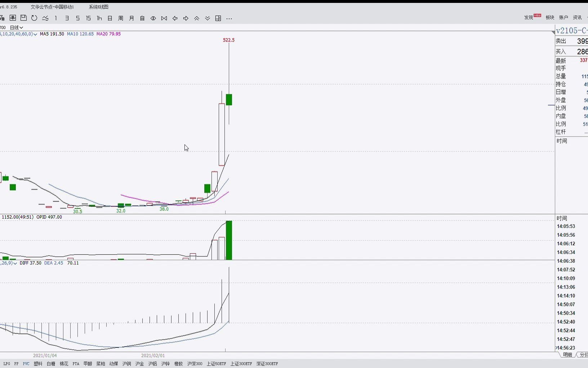Image resolution: width=588 pixels, height=368 pixels.
Task: Switch to the 分价 tab
Action: pyautogui.click(x=583, y=355)
